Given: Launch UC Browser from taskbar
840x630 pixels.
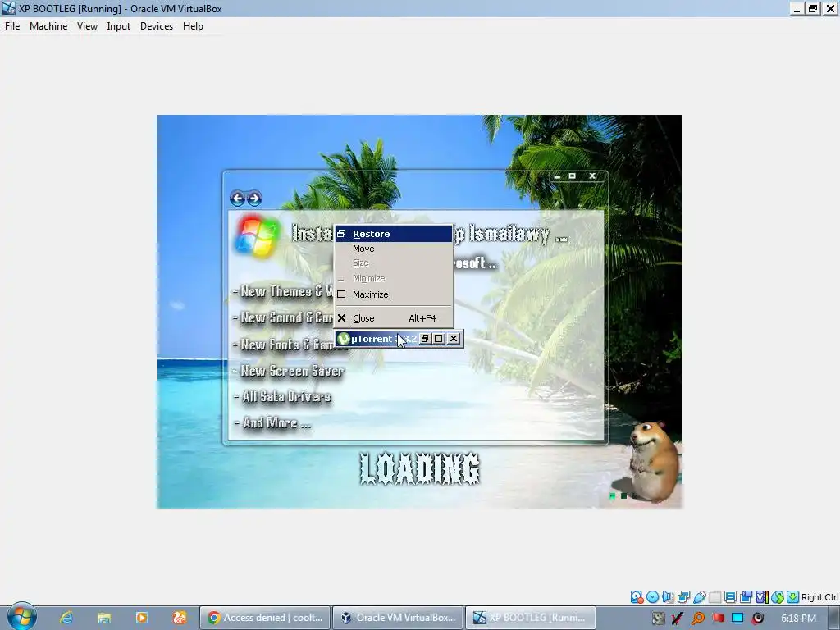Looking at the screenshot, I should pyautogui.click(x=180, y=618).
